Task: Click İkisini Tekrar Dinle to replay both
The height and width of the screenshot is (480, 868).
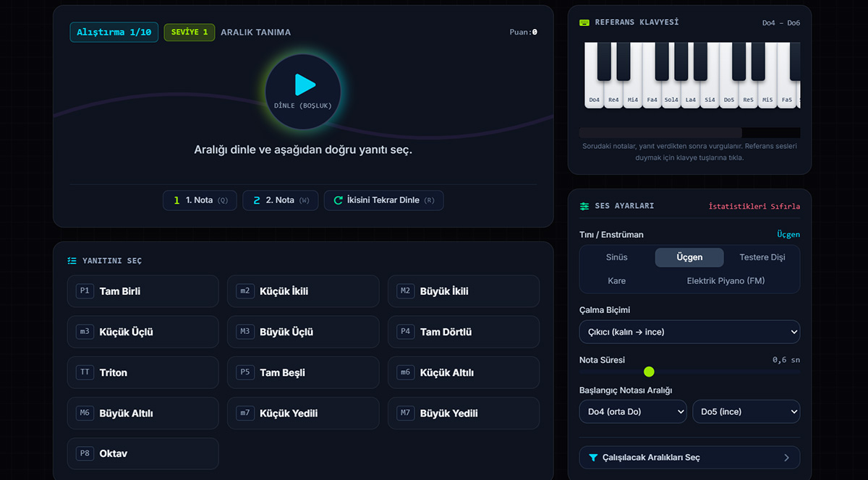Action: (384, 200)
